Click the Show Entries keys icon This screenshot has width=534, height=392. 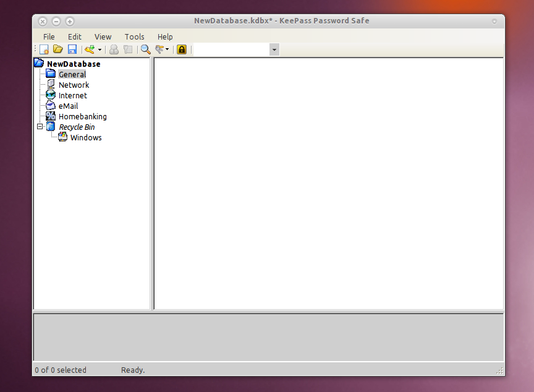click(x=159, y=49)
